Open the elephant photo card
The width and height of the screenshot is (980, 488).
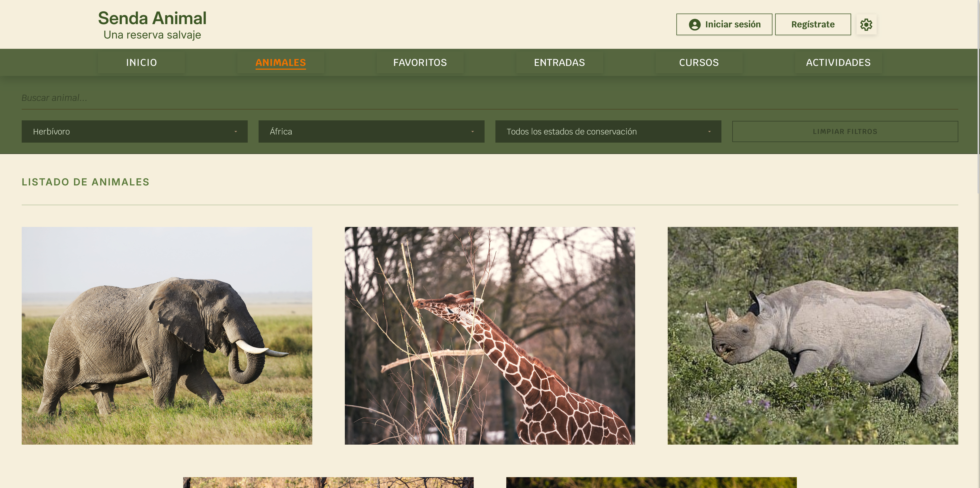pos(167,336)
